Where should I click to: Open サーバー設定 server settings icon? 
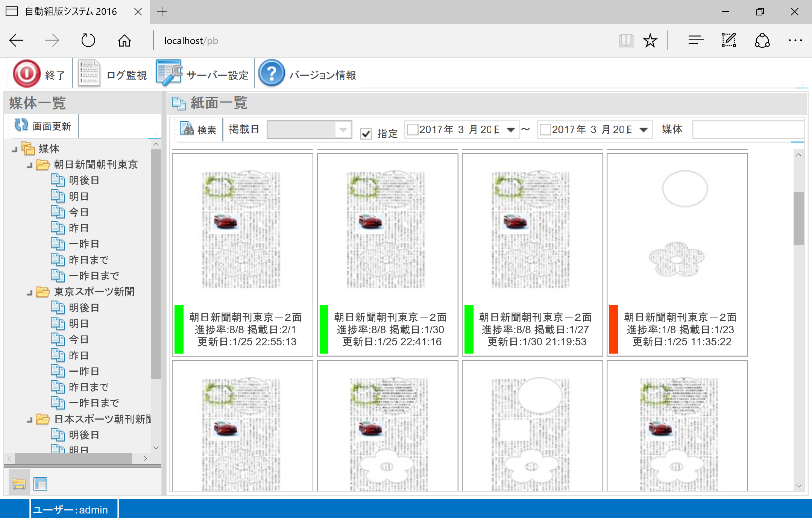[x=169, y=73]
